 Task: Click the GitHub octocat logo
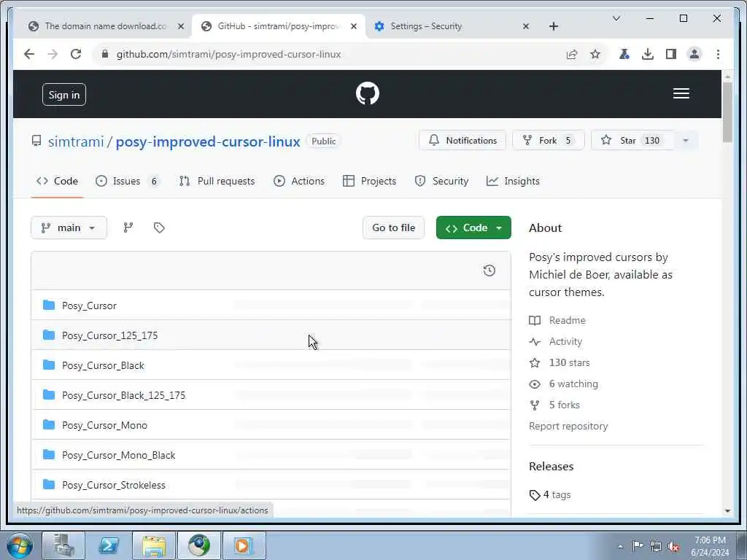pyautogui.click(x=368, y=93)
